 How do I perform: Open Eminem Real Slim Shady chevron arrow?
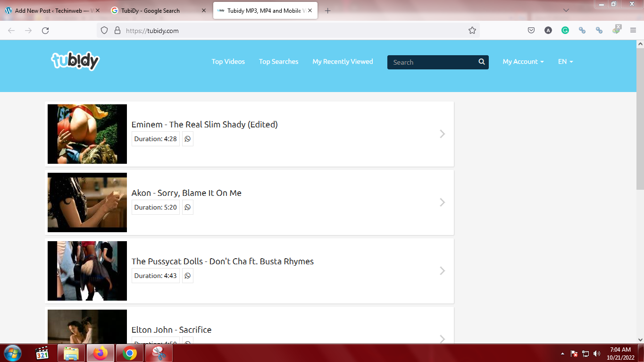443,134
